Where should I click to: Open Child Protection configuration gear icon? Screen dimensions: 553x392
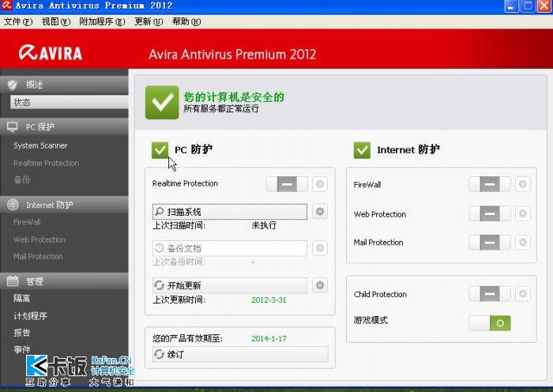(523, 293)
